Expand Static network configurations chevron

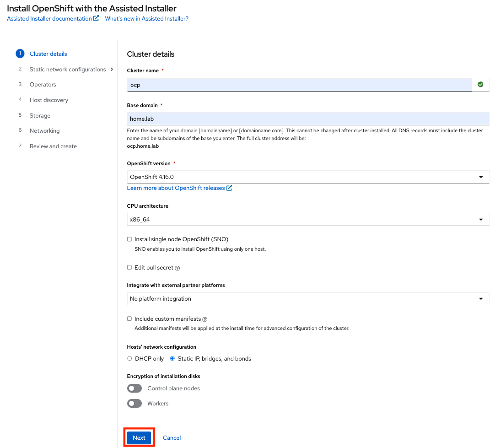112,69
